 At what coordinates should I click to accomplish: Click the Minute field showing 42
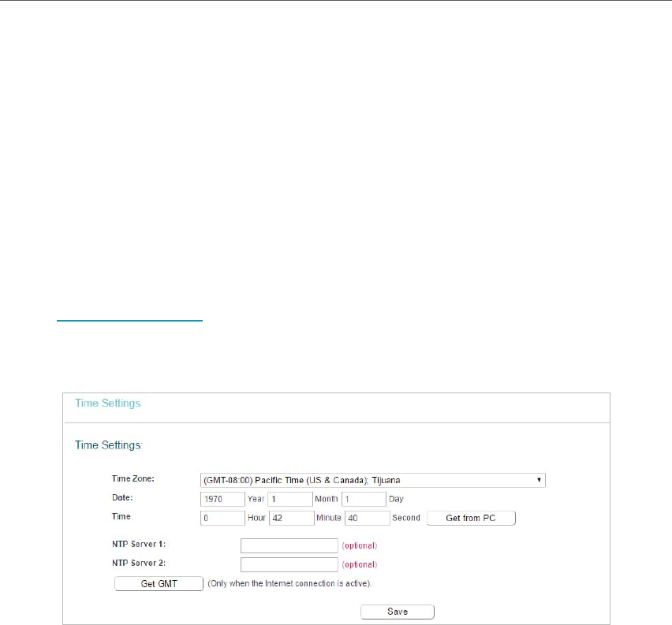(291, 518)
